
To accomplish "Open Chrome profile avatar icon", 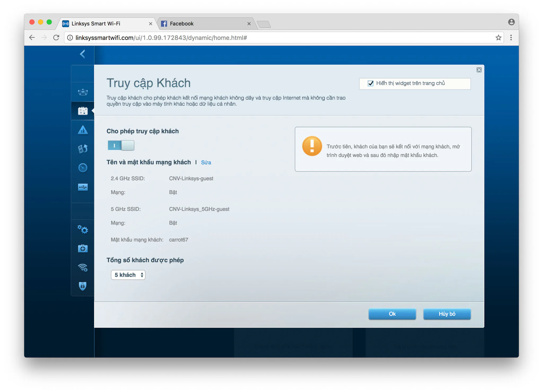I will pyautogui.click(x=511, y=22).
